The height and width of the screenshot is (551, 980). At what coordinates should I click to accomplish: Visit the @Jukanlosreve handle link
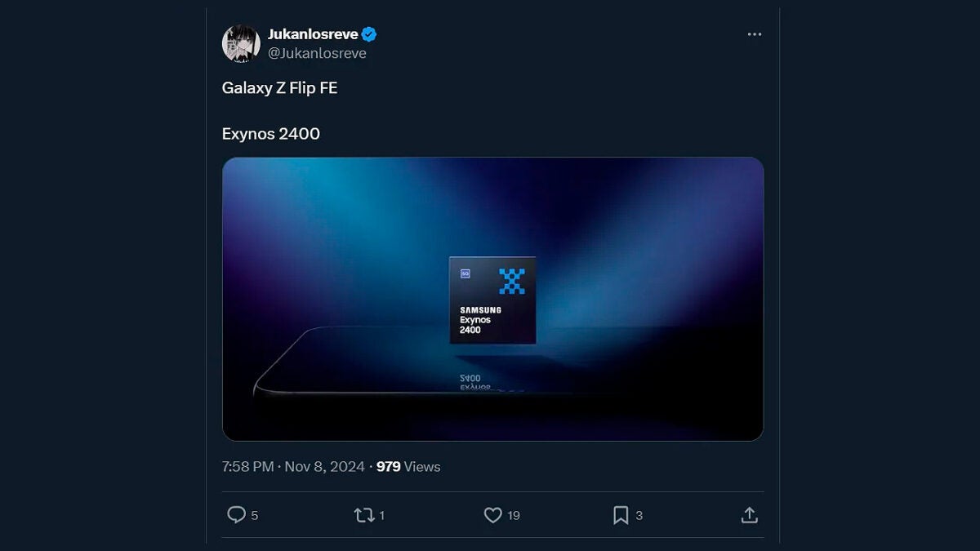point(317,53)
